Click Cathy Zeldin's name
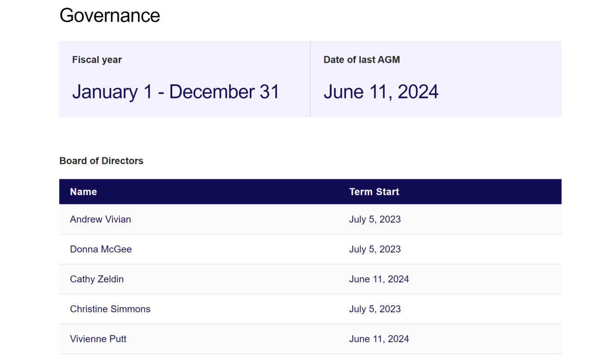Screen dimensions: 592x364 click(97, 279)
